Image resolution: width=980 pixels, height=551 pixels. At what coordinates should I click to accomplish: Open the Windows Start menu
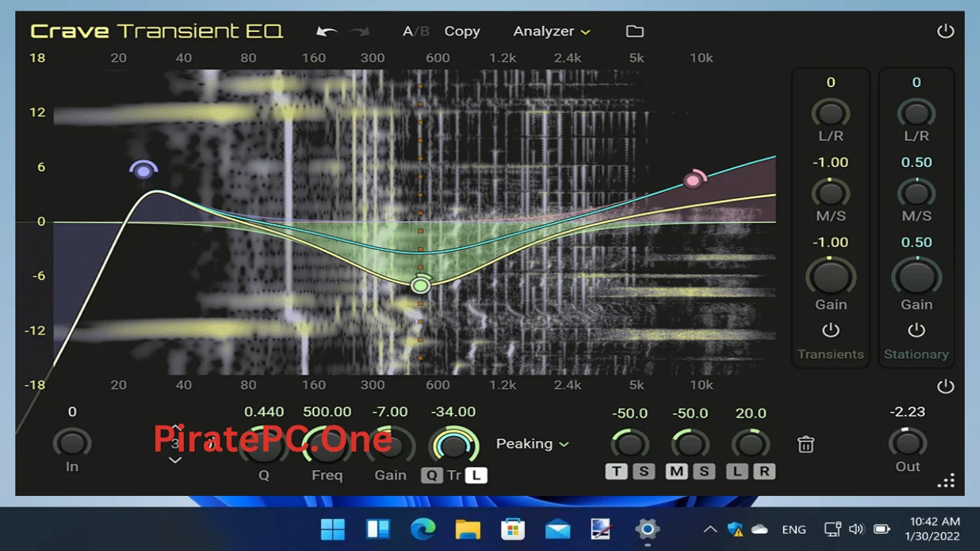tap(333, 529)
